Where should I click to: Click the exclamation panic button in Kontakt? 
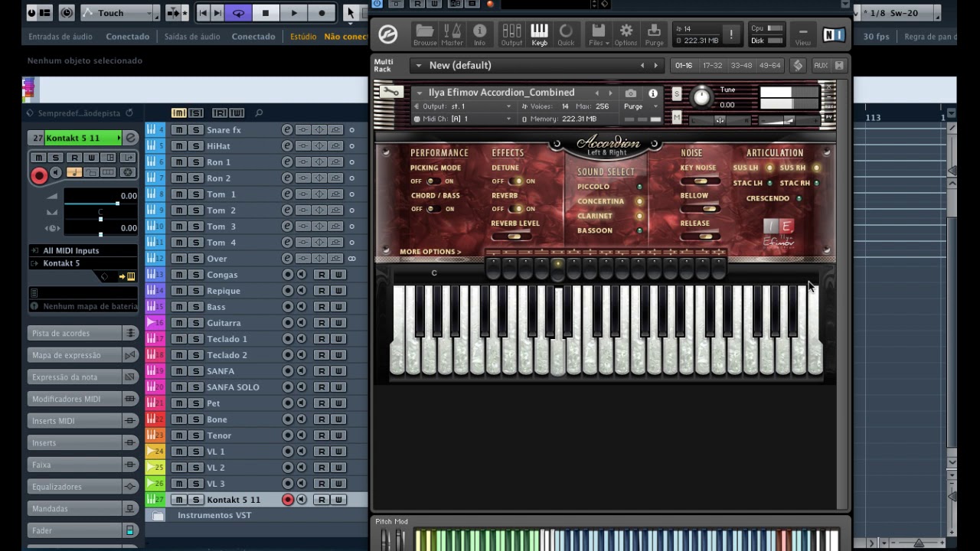click(x=731, y=34)
